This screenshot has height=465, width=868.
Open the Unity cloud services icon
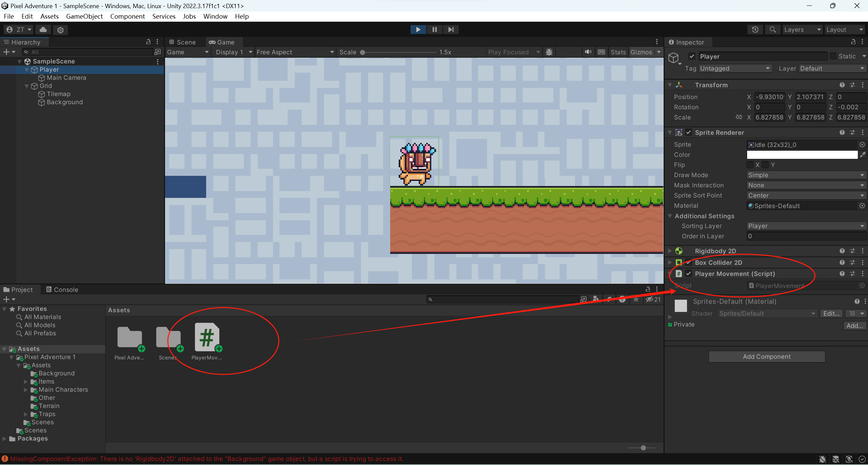coord(43,30)
